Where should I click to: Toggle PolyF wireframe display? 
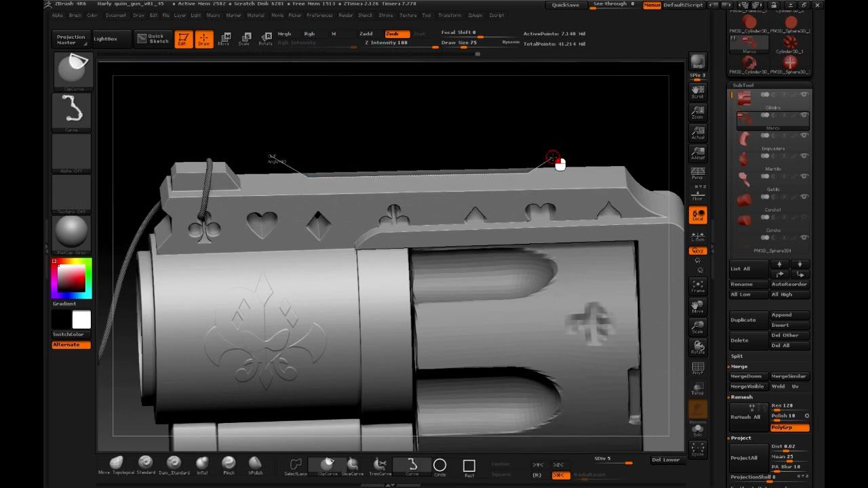[697, 369]
